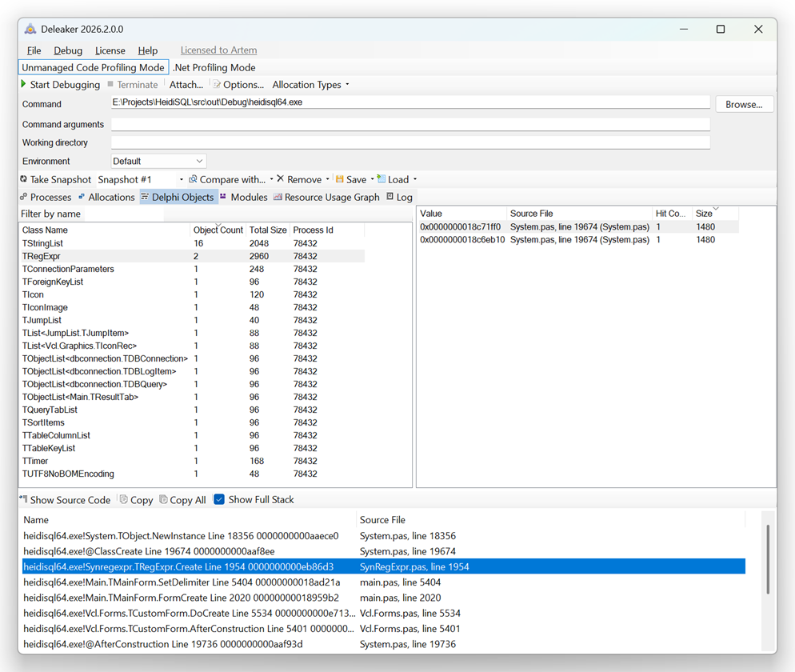Select the TTimer class row
This screenshot has width=795, height=672.
(x=192, y=461)
